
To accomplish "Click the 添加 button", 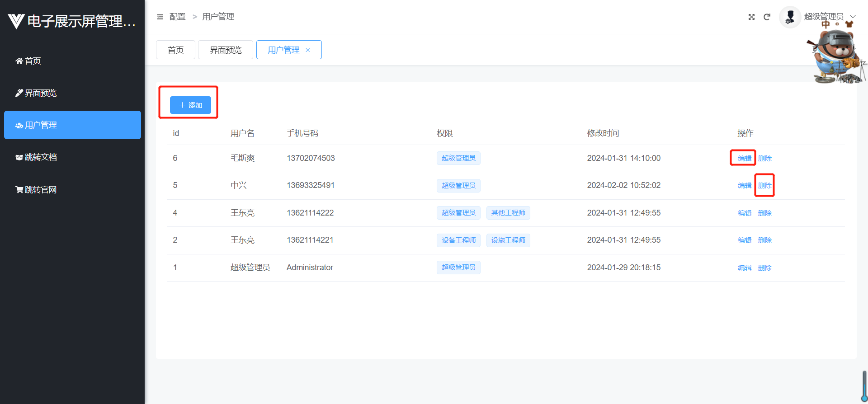I will coord(190,105).
